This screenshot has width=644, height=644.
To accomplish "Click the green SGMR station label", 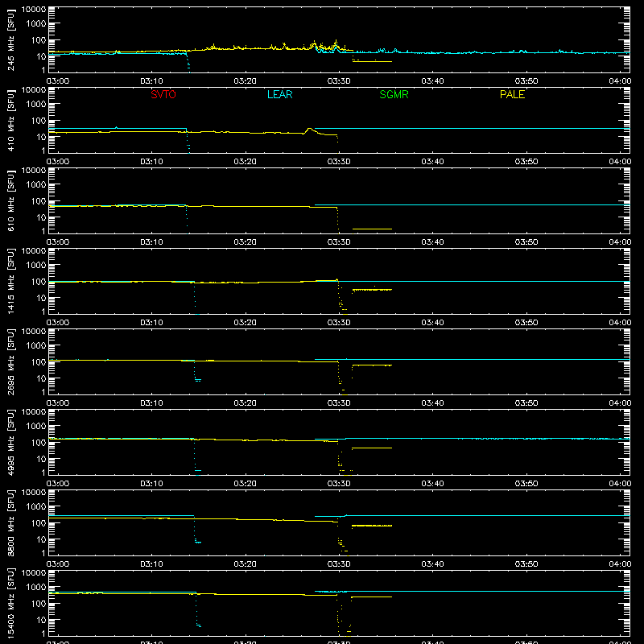I will coord(394,94).
